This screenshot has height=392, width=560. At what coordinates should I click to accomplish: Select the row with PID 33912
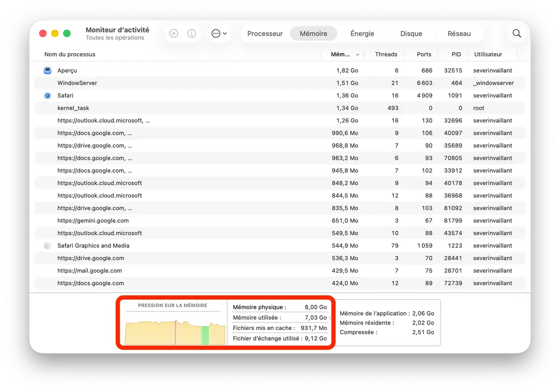(x=280, y=171)
